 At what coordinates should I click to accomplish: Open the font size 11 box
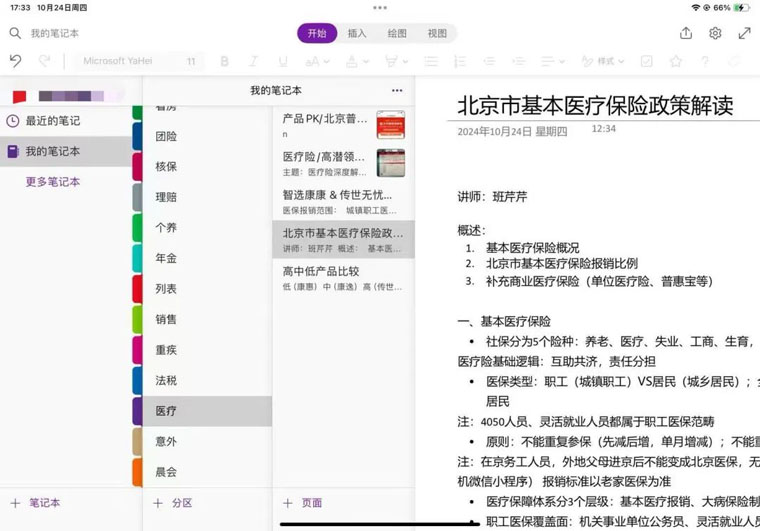tap(191, 61)
